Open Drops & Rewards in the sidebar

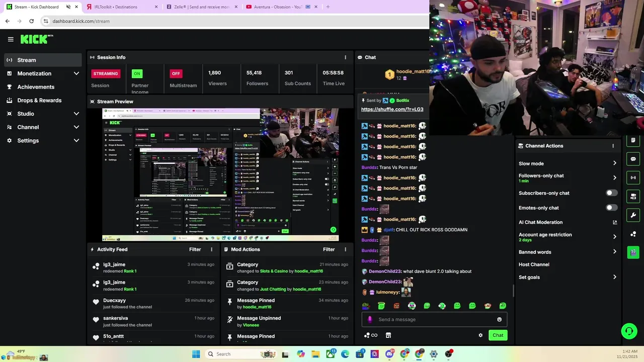[42, 100]
